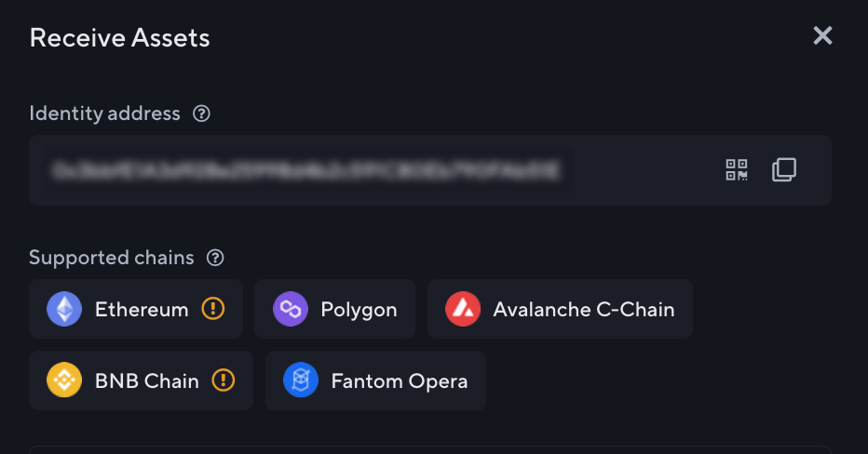Copy the identity address to clipboard
Screen dimensions: 868x454
click(784, 170)
